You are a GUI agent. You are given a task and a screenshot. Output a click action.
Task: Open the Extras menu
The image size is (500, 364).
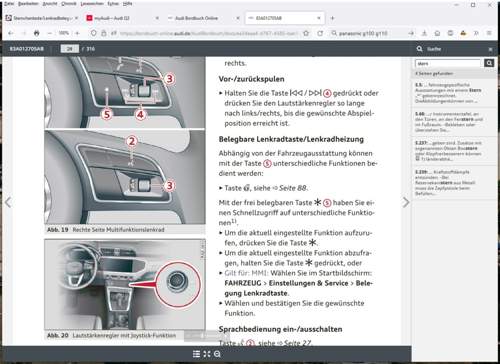click(113, 4)
